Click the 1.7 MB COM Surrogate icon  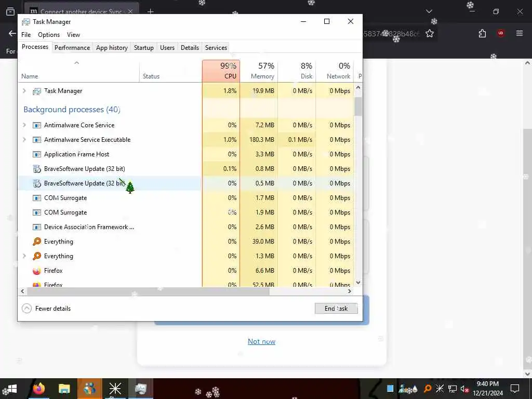pos(37,198)
